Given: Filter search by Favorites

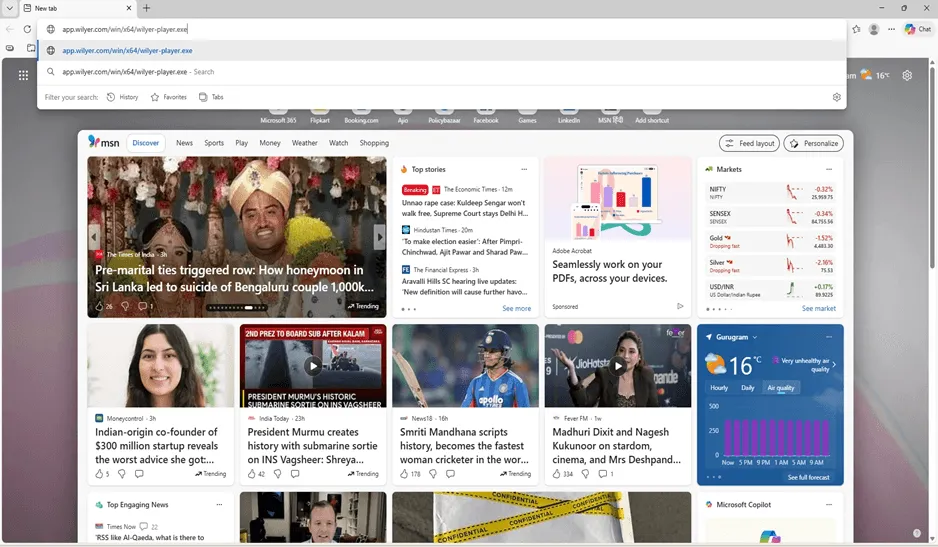Looking at the screenshot, I should point(169,97).
